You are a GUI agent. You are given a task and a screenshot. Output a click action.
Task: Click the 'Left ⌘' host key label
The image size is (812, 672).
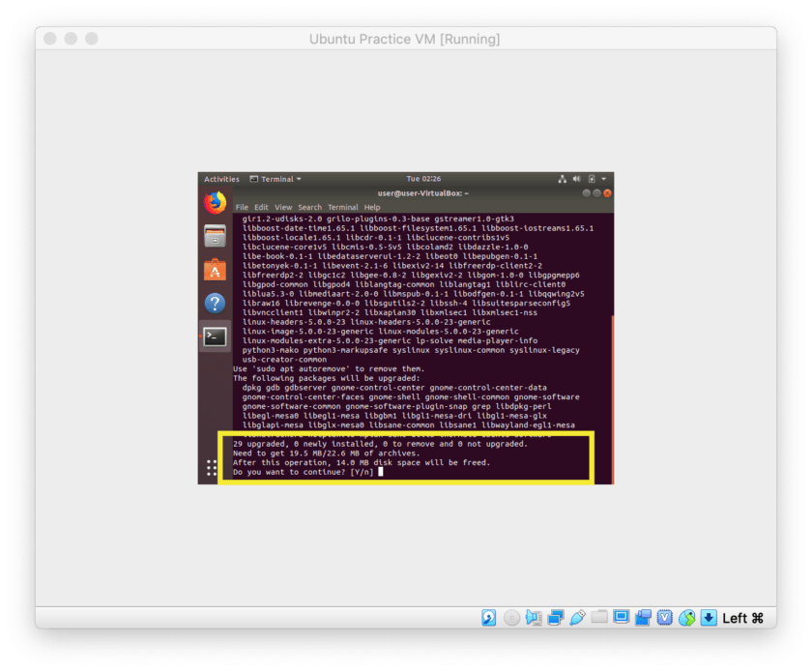(742, 618)
